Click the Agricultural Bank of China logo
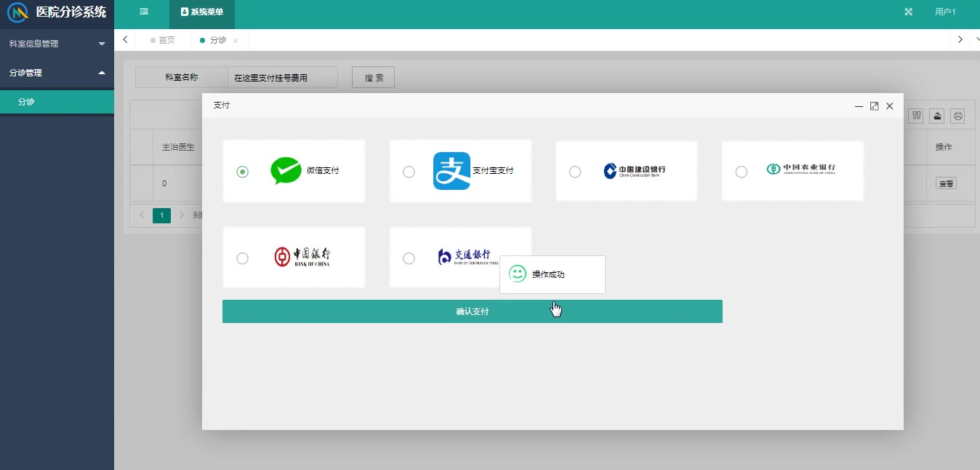980x470 pixels. pyautogui.click(x=800, y=169)
